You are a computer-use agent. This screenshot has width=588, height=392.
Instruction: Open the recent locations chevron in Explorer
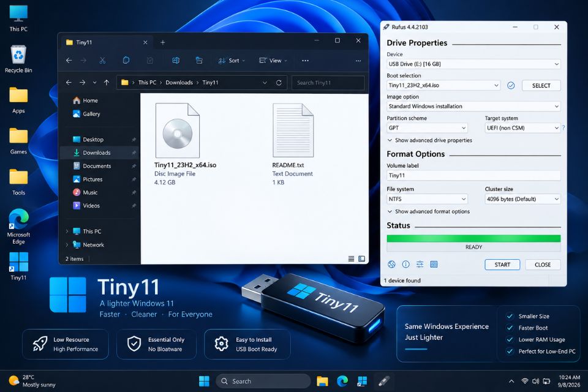pyautogui.click(x=94, y=83)
